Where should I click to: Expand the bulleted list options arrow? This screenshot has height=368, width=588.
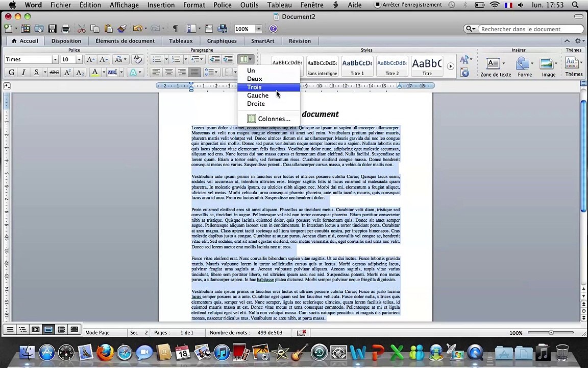(x=166, y=59)
